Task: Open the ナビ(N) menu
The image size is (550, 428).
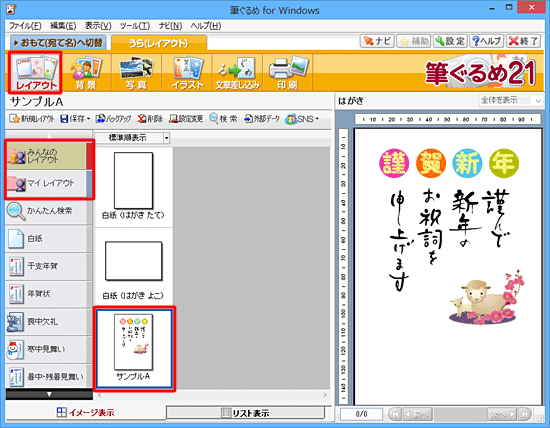Action: point(170,26)
